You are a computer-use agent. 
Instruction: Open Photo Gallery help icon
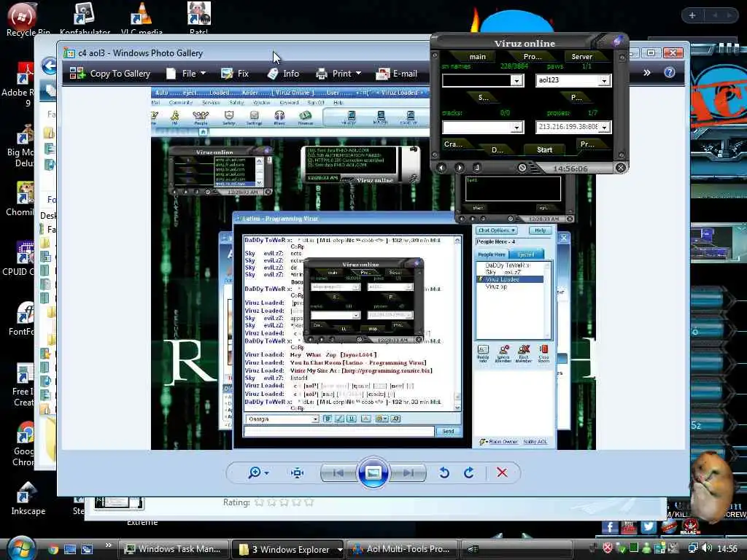[670, 72]
